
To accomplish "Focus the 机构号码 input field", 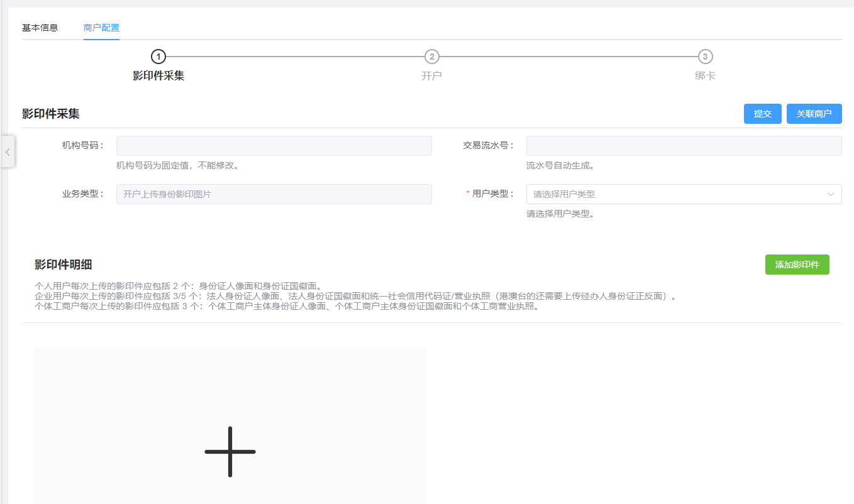I will 274,146.
